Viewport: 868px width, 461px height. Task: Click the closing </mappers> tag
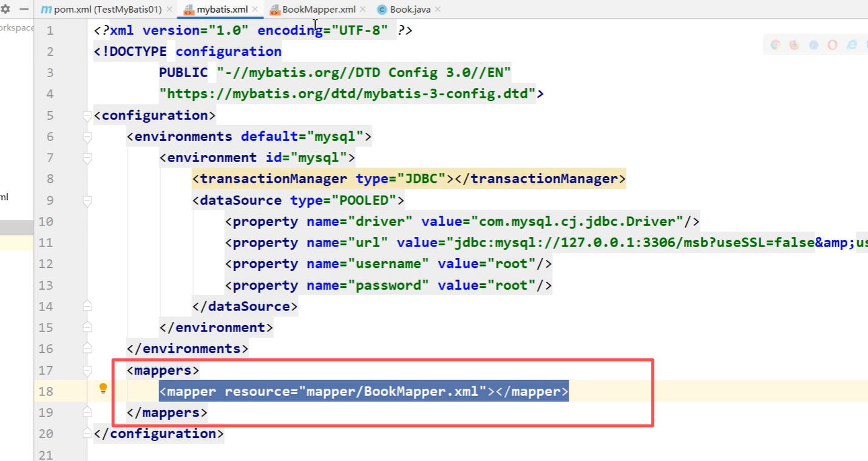point(167,413)
